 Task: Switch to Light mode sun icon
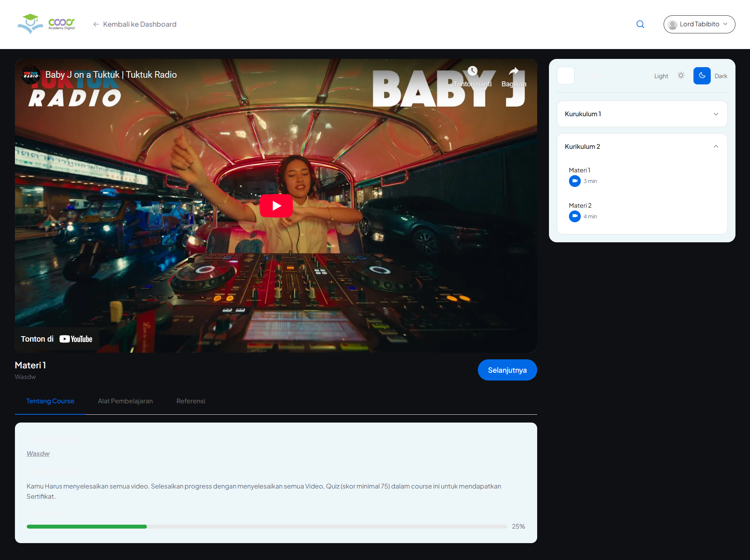[681, 75]
